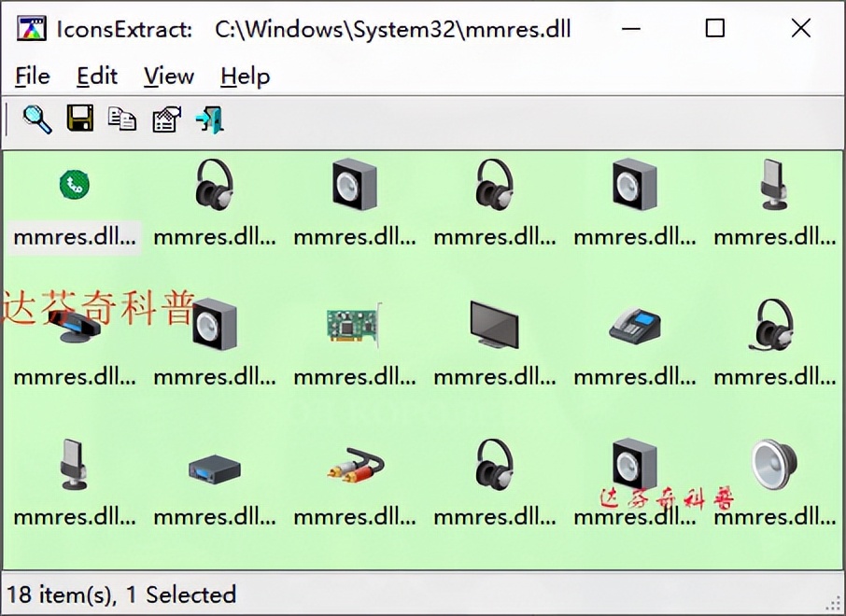Exit IconsExtract via the door toolbar icon
The width and height of the screenshot is (846, 616).
tap(208, 119)
